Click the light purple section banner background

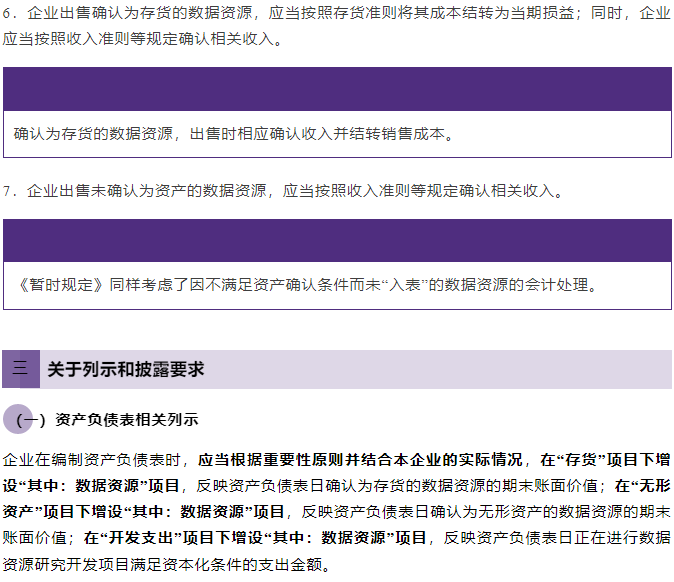450,369
